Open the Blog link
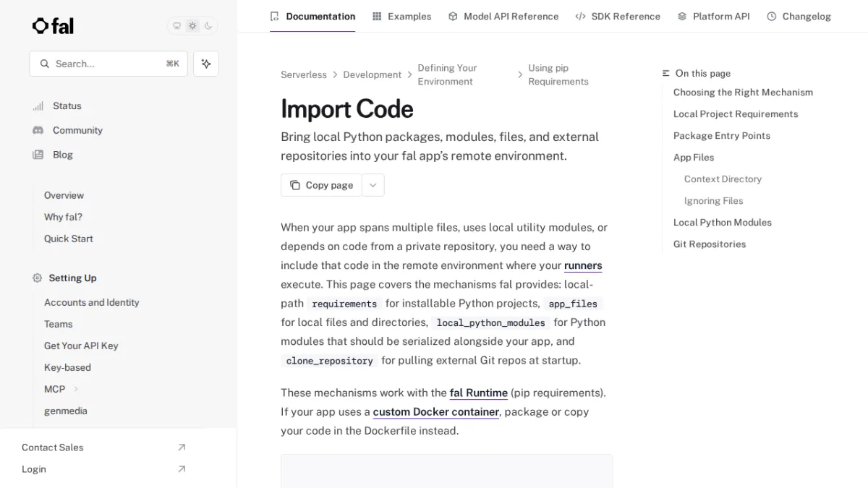The image size is (868, 488). [63, 155]
